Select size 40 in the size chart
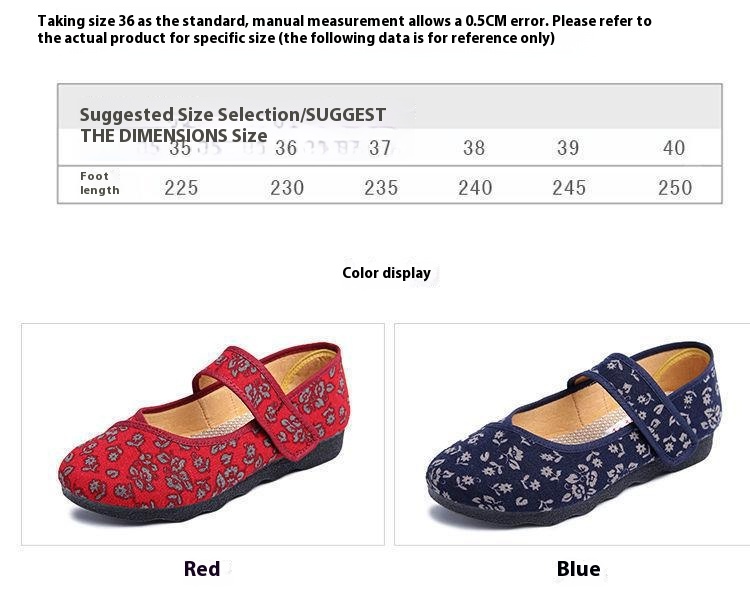Image resolution: width=750 pixels, height=596 pixels. tap(674, 149)
